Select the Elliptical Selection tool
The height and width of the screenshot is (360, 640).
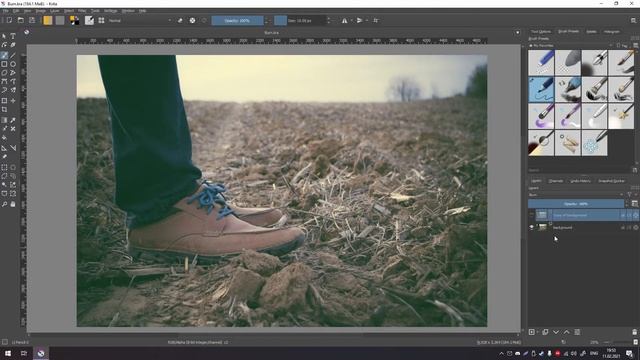point(13,167)
